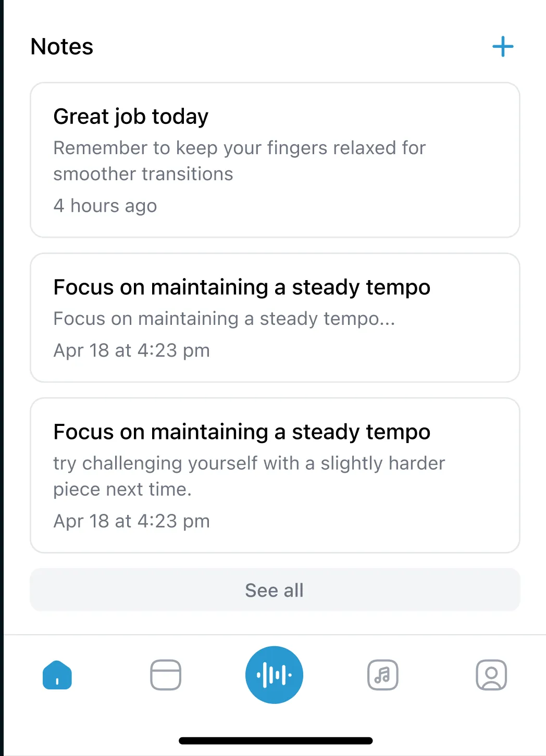
Task: Open the "Great job today" note title
Action: click(x=131, y=117)
